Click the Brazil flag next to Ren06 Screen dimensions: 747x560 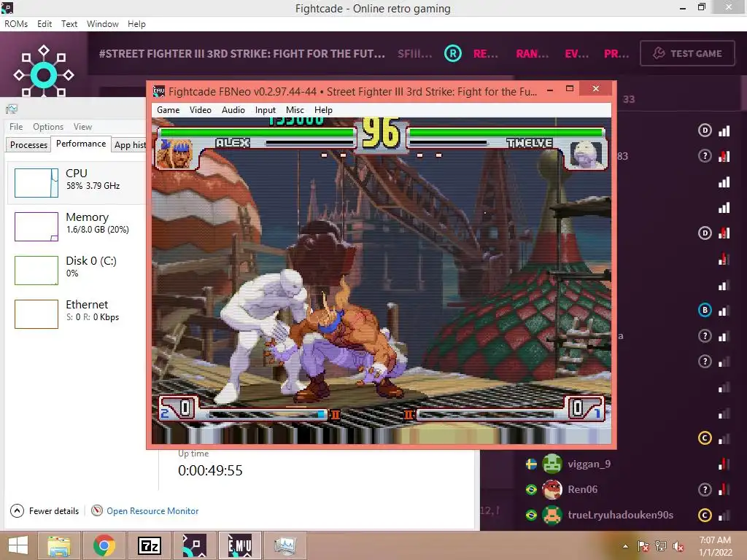point(531,489)
